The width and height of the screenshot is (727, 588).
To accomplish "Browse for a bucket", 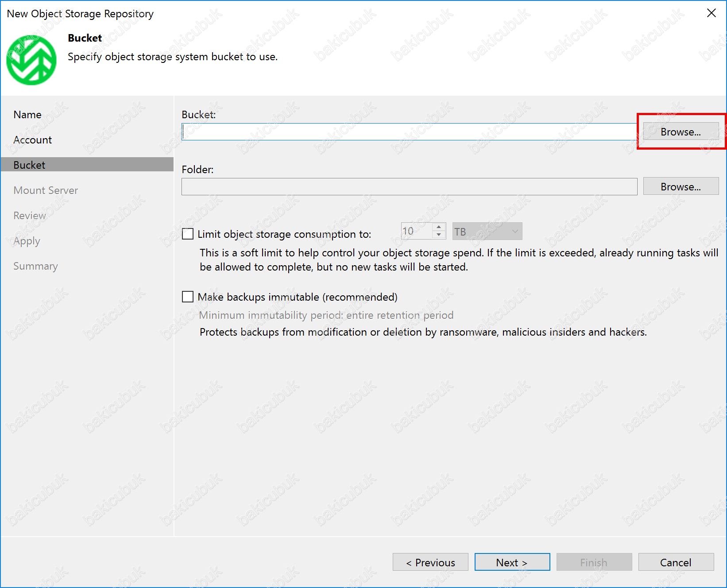I will click(x=681, y=132).
